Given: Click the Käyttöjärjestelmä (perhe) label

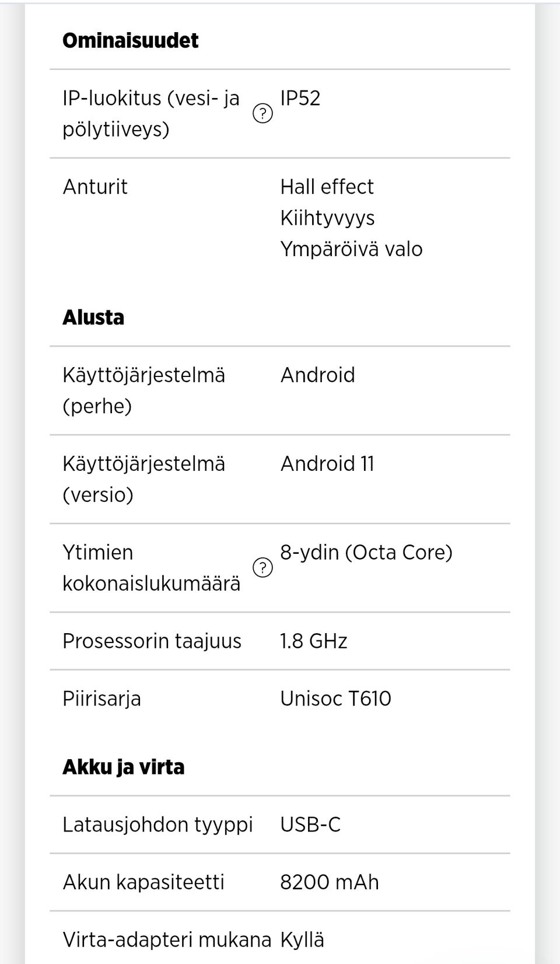Looking at the screenshot, I should click(143, 390).
